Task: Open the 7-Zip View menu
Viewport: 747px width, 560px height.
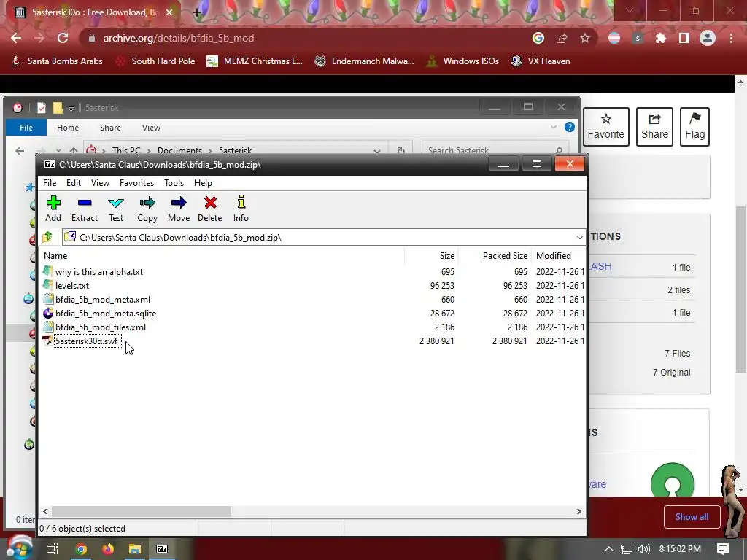Action: (x=100, y=183)
